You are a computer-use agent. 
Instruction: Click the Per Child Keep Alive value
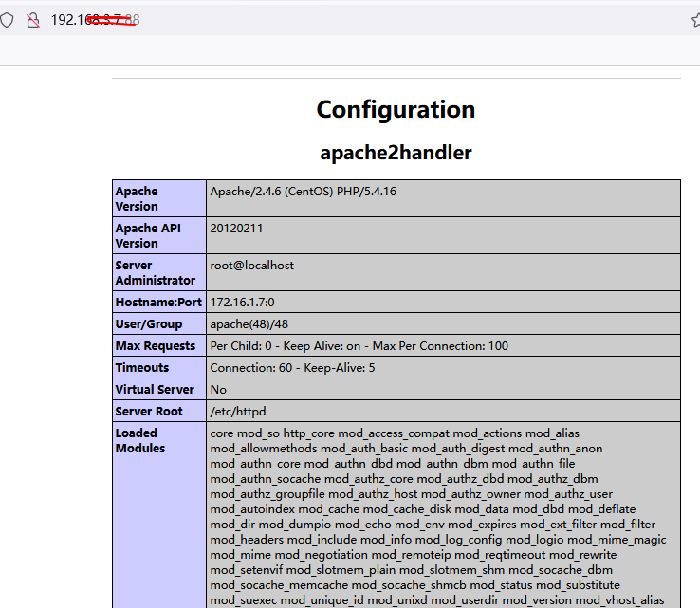(359, 346)
